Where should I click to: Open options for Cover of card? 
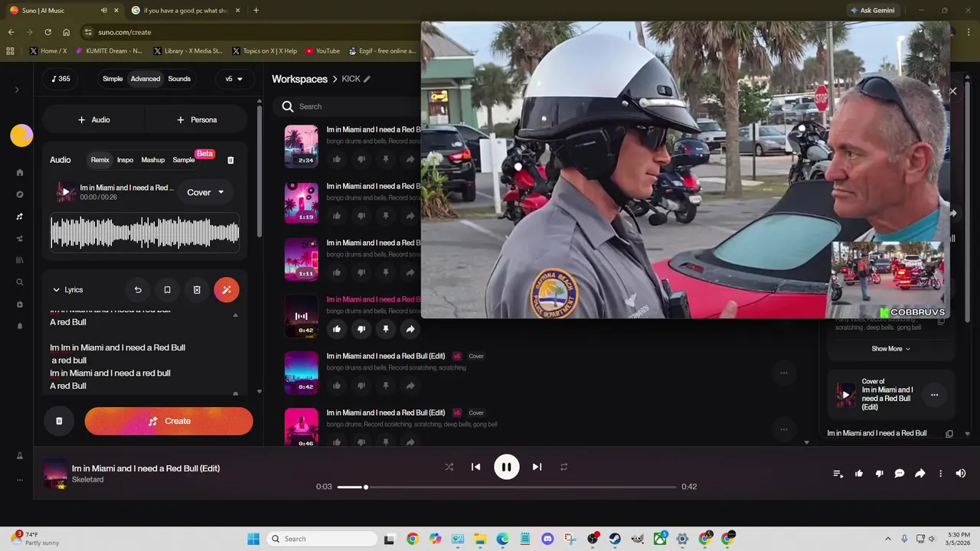(x=934, y=395)
